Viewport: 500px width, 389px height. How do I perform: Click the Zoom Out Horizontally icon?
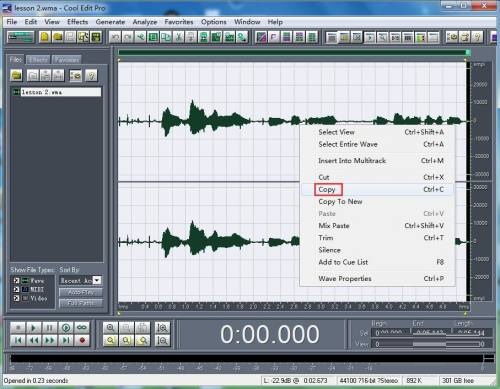click(126, 328)
